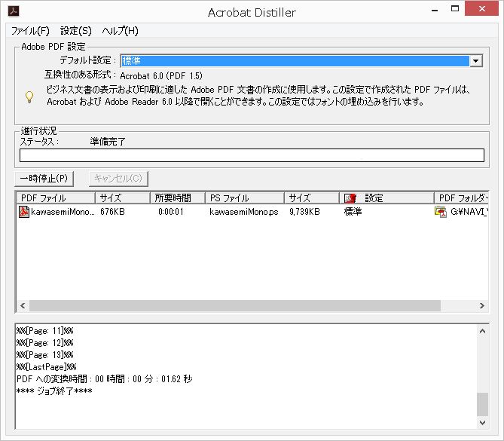Click the 準備完了 status text
504x441 pixels.
coord(108,142)
